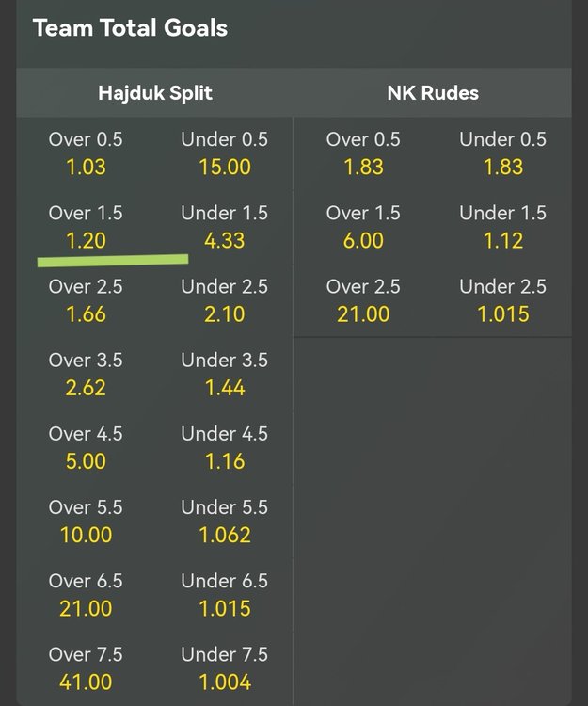The image size is (588, 706).
Task: Pick NK Rudes Over 2.5 at 21.00
Action: [363, 301]
